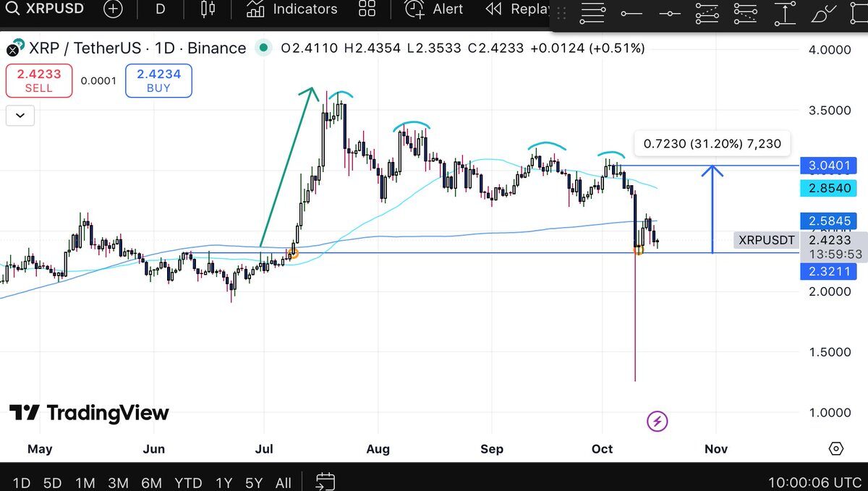
Task: Open chart settings hexagon icon on time axis
Action: (836, 449)
